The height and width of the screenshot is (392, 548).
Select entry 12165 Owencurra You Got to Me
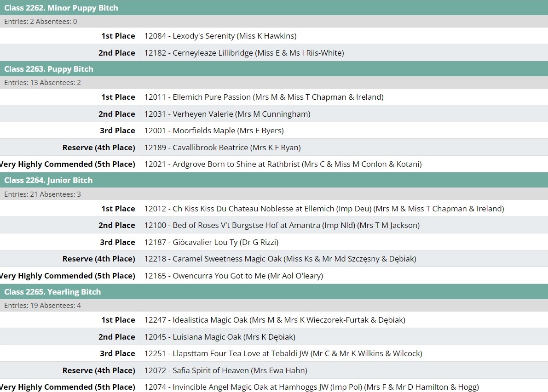[233, 276]
